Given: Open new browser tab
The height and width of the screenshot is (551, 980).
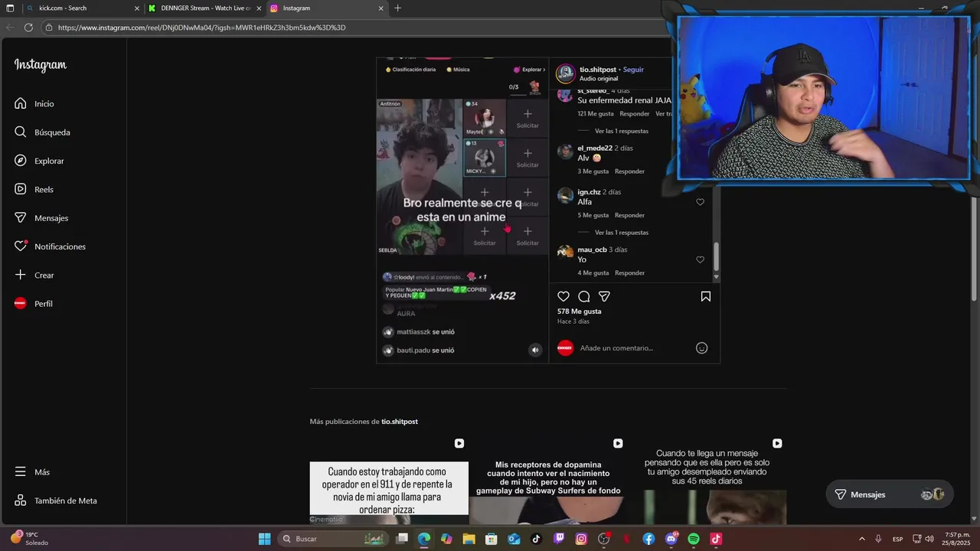Looking at the screenshot, I should coord(397,8).
